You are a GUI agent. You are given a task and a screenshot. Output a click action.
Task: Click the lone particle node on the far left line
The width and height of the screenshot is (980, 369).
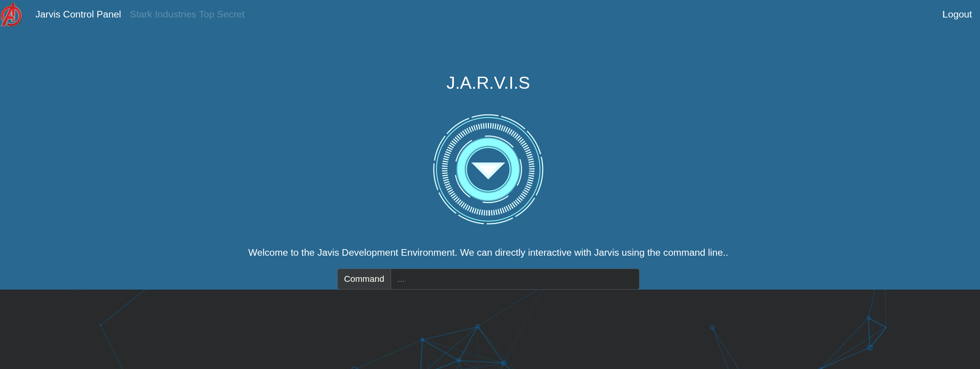[100, 325]
